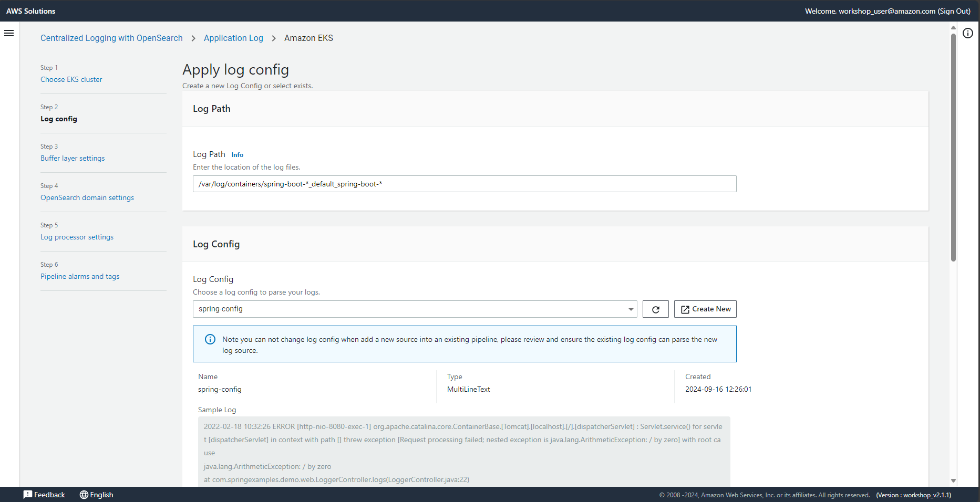Click the created date 2024-09-16 12:26:01
This screenshot has height=502, width=980.
coord(718,389)
